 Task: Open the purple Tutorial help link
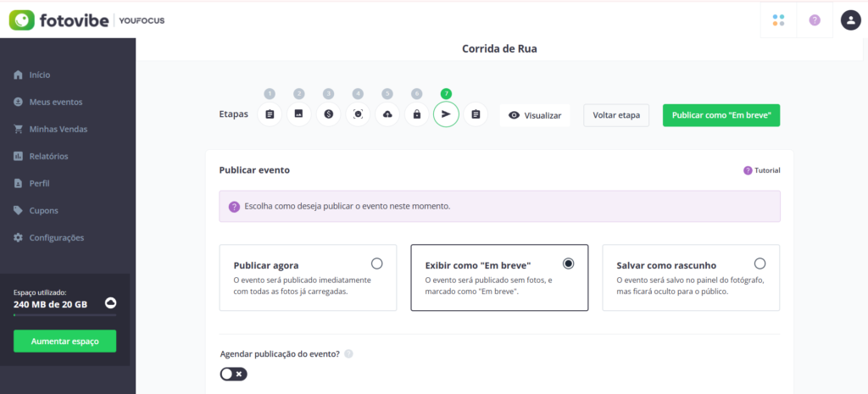762,170
